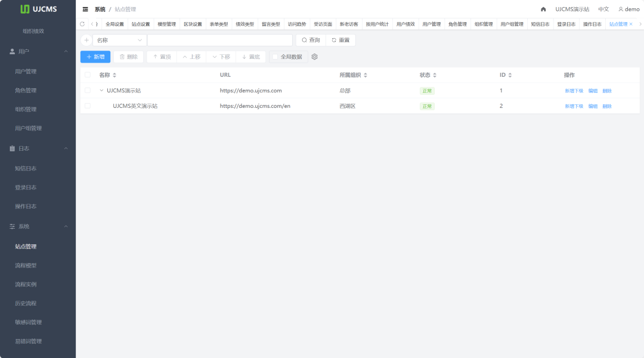The image size is (644, 358).
Task: Click the UJCMS logo
Action: click(38, 9)
